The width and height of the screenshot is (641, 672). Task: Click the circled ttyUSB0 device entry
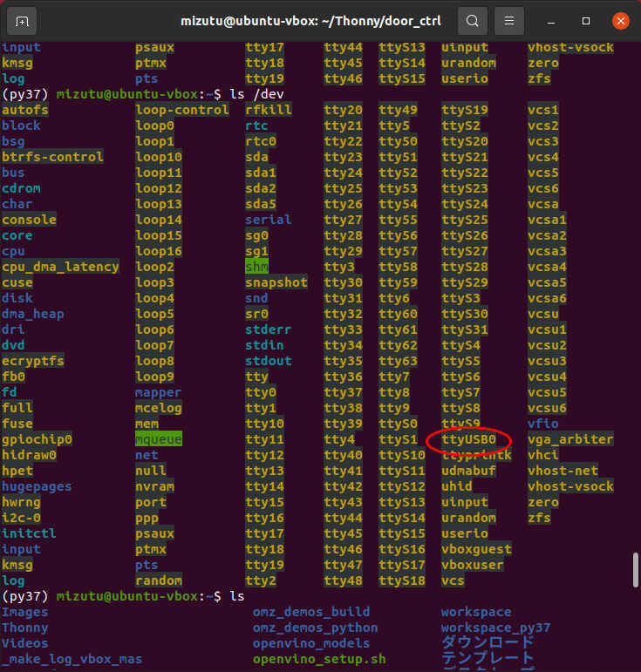(468, 439)
